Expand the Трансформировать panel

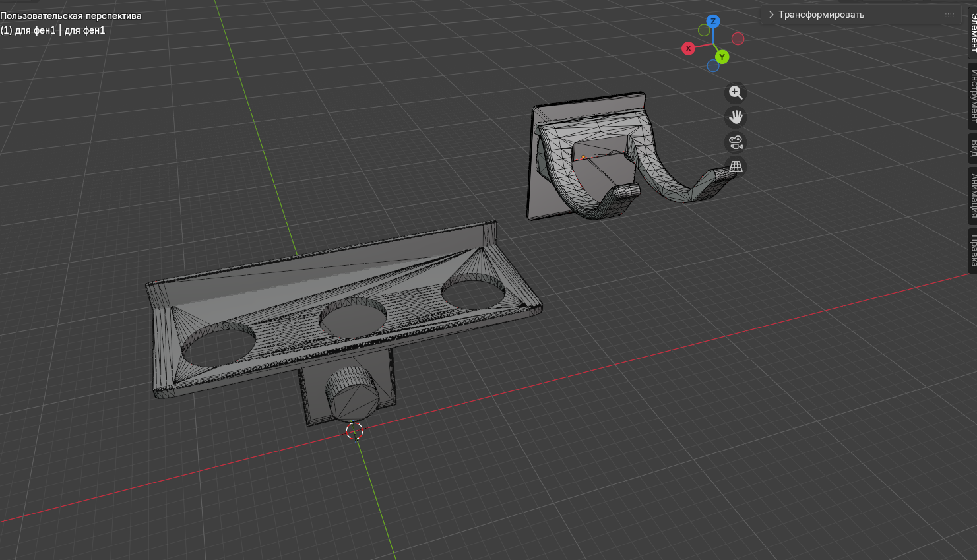point(771,15)
